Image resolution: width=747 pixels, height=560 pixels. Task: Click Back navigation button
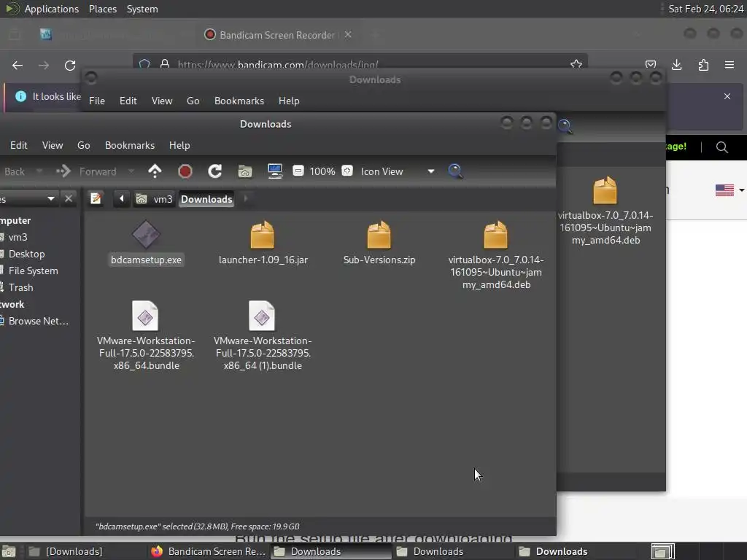pyautogui.click(x=15, y=171)
